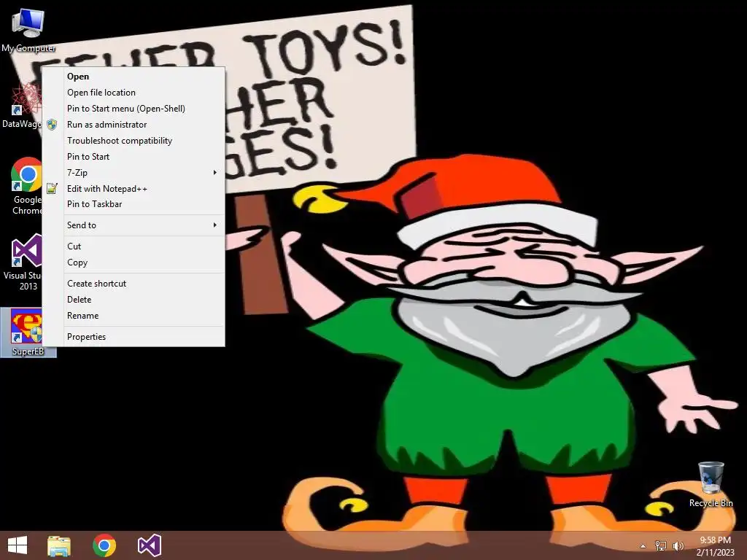The height and width of the screenshot is (560, 747).
Task: Launch File Explorer from the taskbar
Action: tap(59, 545)
